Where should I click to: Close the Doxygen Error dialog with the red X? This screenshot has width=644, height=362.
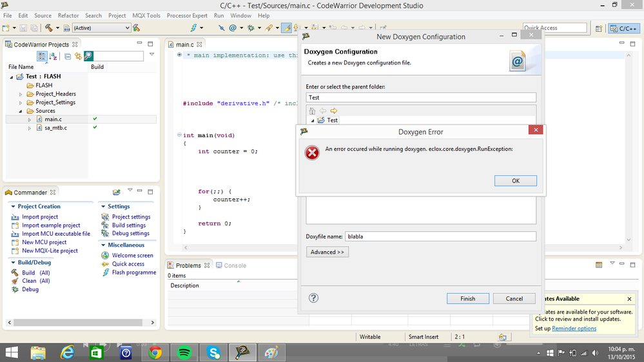coord(536,129)
